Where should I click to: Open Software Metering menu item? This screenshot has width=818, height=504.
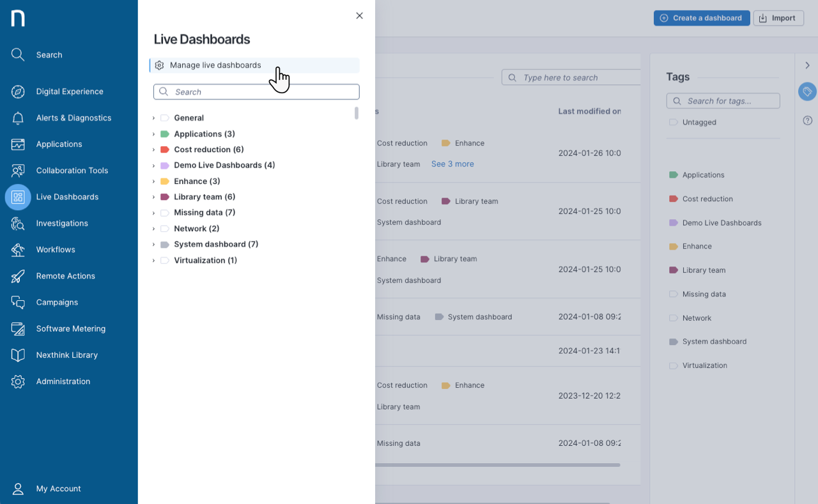pos(71,329)
